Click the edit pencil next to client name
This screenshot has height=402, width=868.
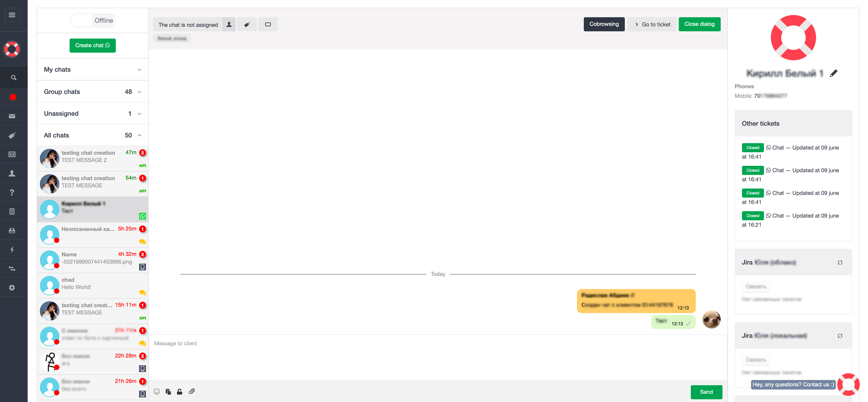coord(834,73)
